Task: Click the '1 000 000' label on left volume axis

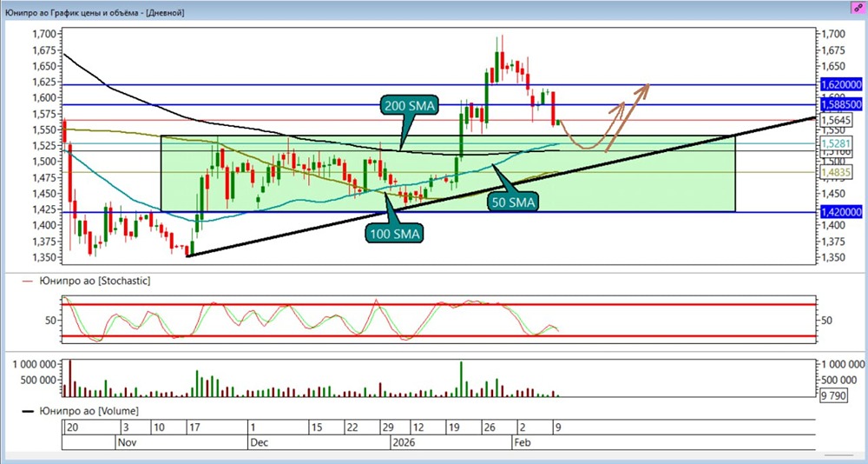Action: (34, 364)
